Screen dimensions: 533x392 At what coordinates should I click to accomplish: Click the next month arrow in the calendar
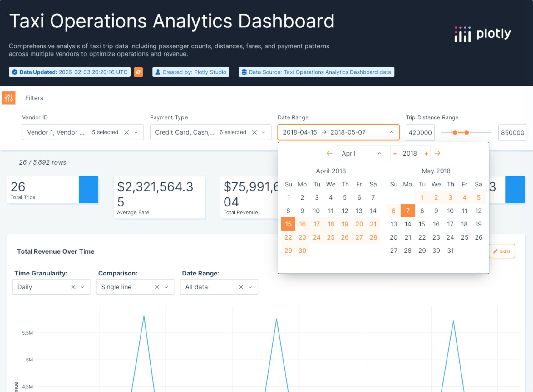pyautogui.click(x=438, y=153)
